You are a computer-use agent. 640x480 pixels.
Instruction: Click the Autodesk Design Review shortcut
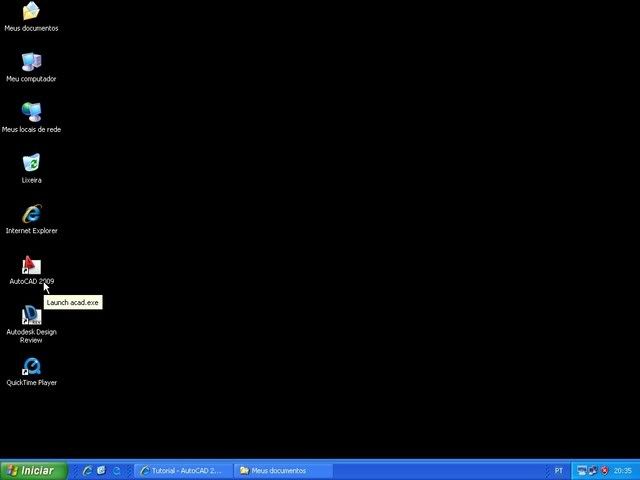(x=31, y=316)
